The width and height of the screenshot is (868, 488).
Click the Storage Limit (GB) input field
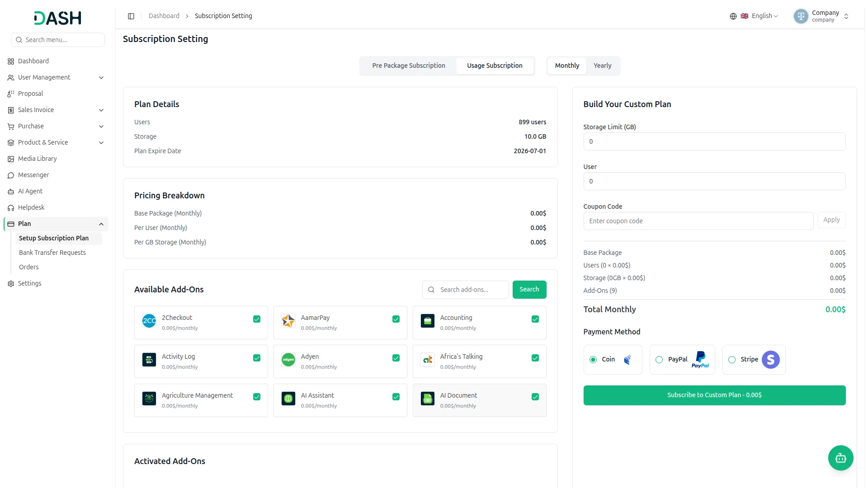click(x=714, y=141)
